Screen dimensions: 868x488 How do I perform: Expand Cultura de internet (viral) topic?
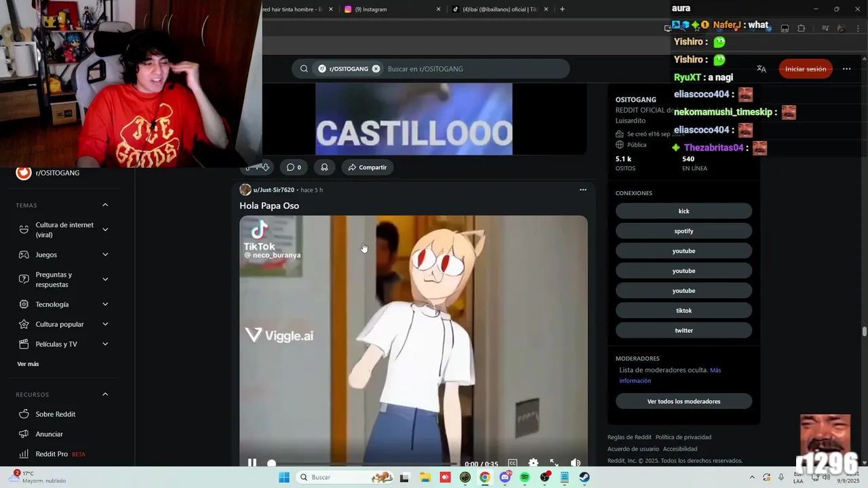105,230
